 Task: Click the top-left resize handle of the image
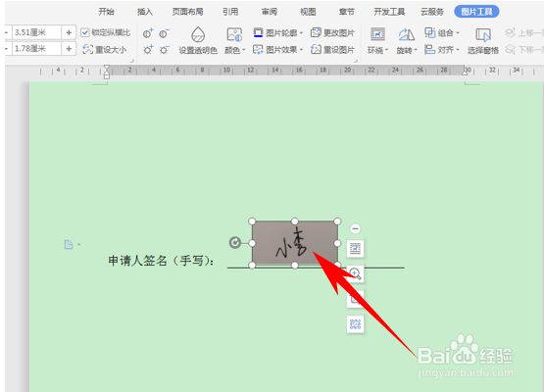[252, 221]
